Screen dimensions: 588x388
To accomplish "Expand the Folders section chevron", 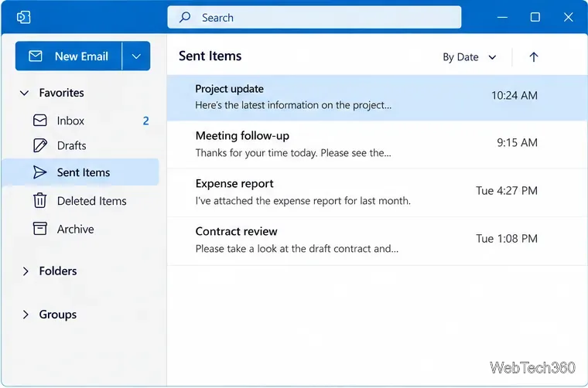I will coord(25,271).
